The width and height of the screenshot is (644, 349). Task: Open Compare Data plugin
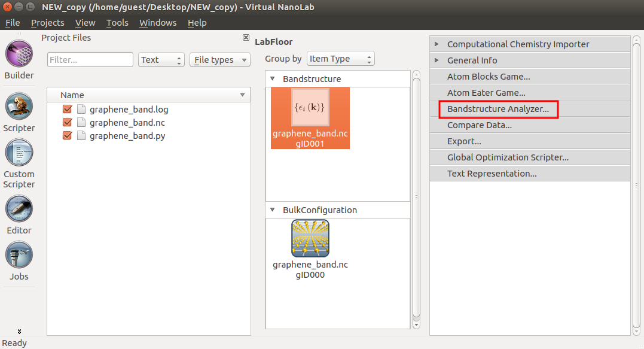click(530, 125)
